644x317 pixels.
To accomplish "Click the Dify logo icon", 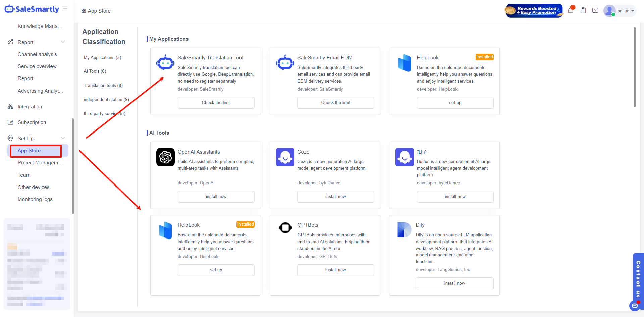I will point(404,229).
